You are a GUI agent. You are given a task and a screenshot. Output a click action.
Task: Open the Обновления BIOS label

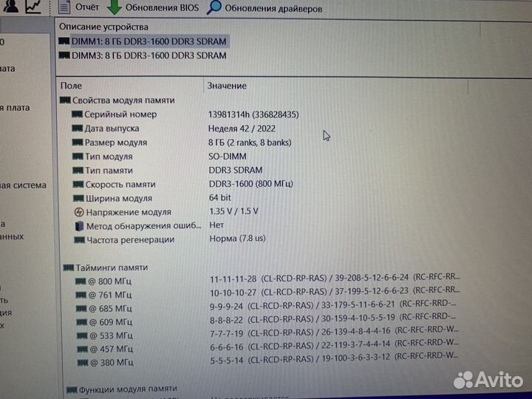(x=162, y=8)
